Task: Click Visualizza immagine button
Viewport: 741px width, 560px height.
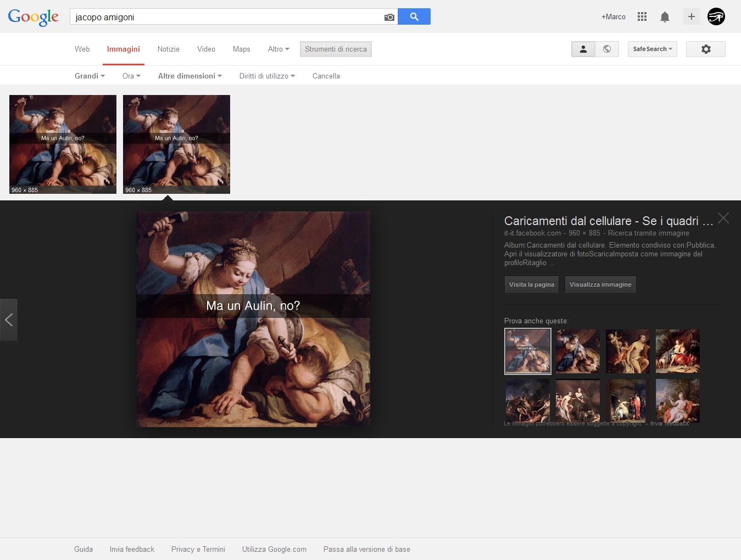Action: [600, 284]
